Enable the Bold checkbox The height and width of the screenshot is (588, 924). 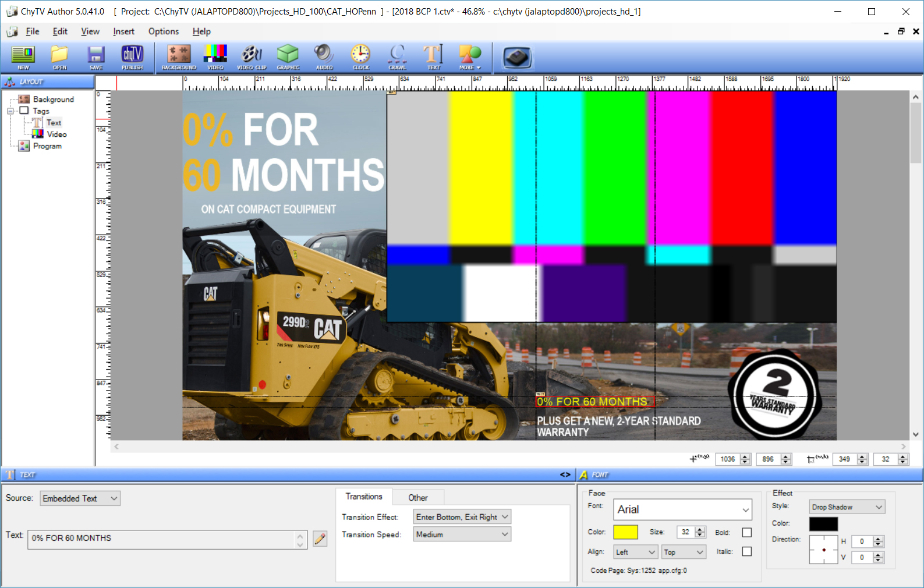tap(747, 532)
